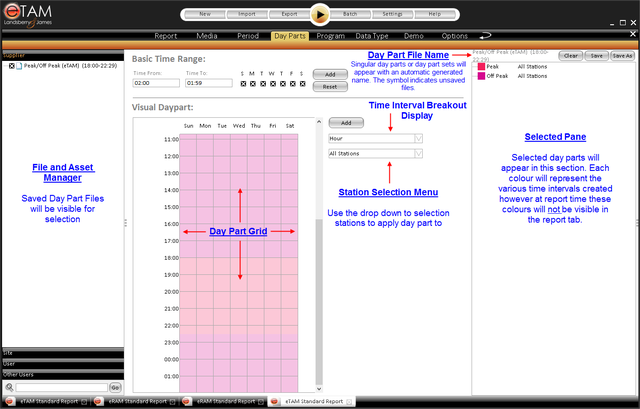
Task: Click the red icon on the active eTAM tab
Action: 274,402
